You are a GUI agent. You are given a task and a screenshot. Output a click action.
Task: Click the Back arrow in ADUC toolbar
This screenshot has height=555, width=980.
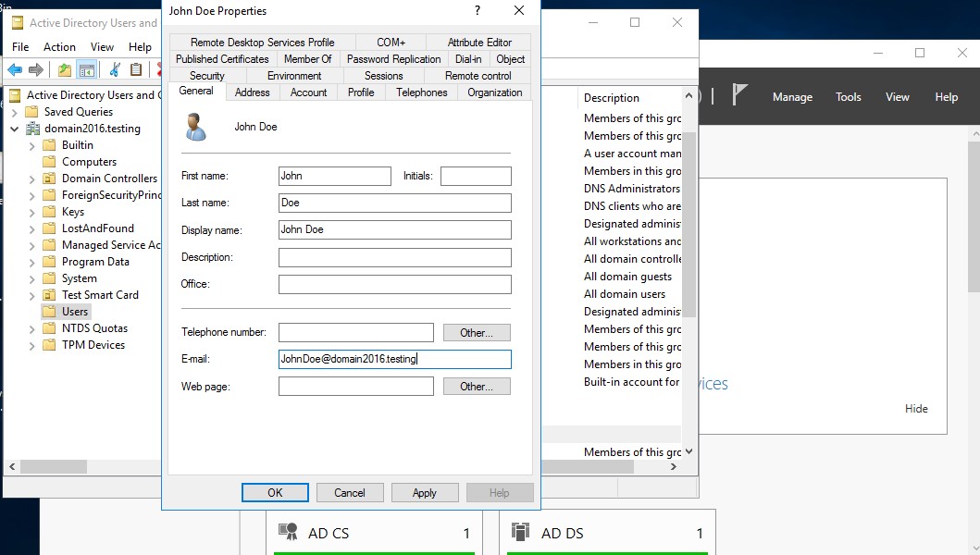click(x=15, y=70)
